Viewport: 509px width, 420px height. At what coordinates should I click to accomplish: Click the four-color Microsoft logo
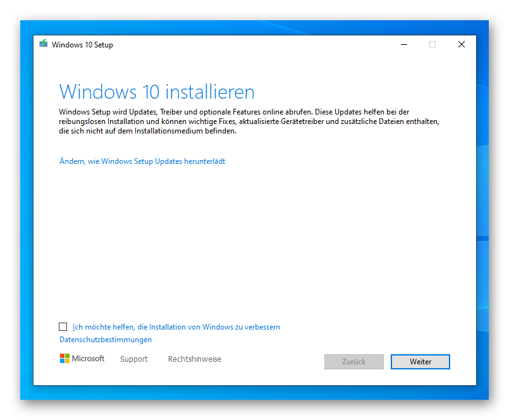point(64,359)
